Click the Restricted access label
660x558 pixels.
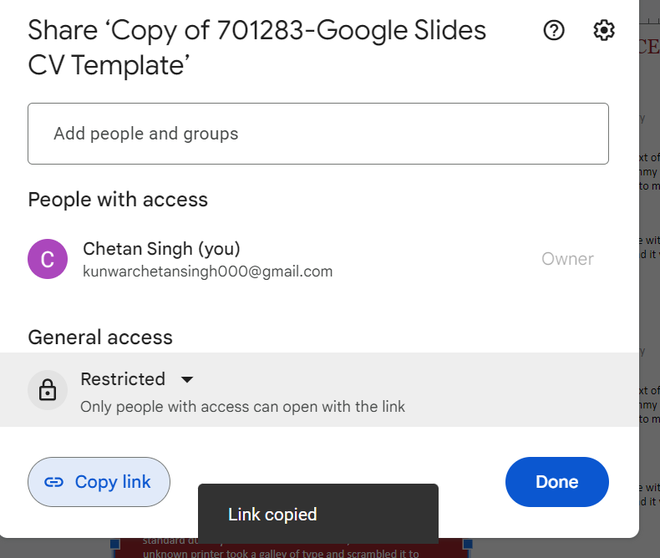pos(123,379)
